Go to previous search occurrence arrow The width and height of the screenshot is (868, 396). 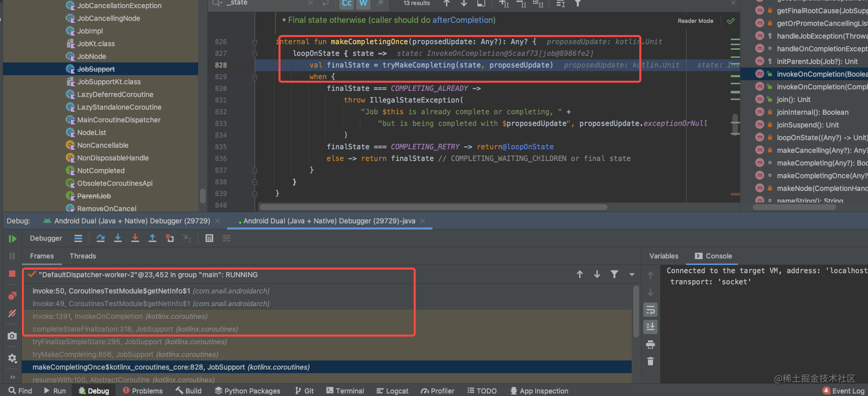[447, 4]
